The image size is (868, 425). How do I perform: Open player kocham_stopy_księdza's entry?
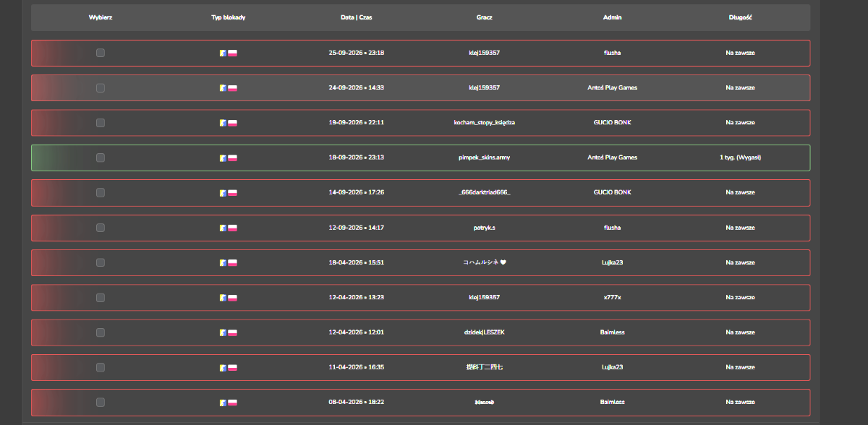click(484, 123)
